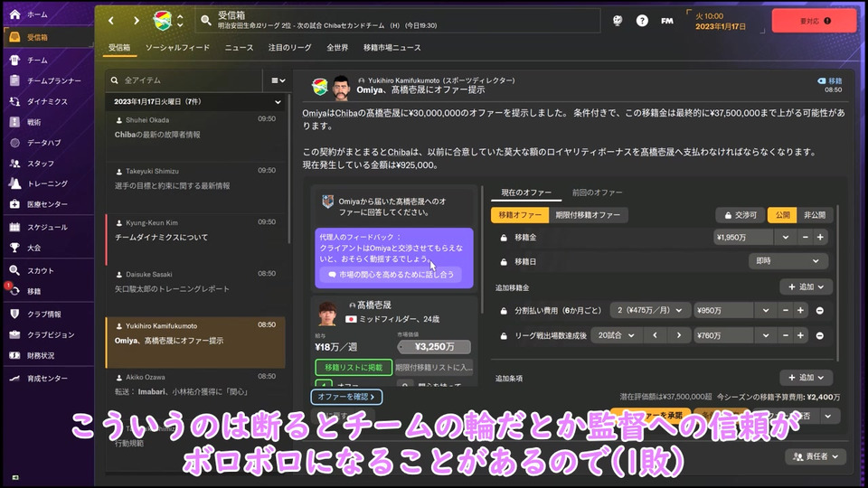This screenshot has width=868, height=488.
Task: Open the help question mark icon
Action: [x=642, y=21]
